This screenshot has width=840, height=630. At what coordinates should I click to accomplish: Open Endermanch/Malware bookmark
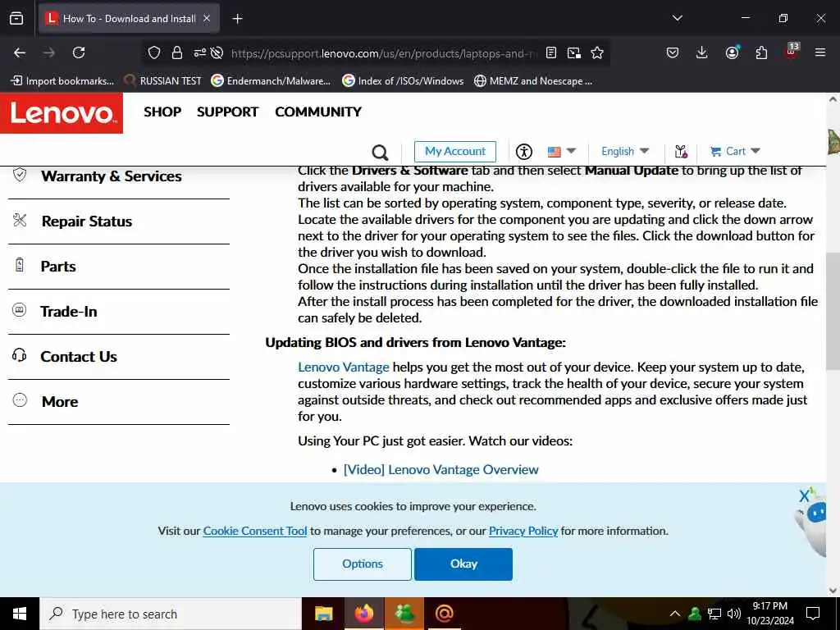coord(271,81)
